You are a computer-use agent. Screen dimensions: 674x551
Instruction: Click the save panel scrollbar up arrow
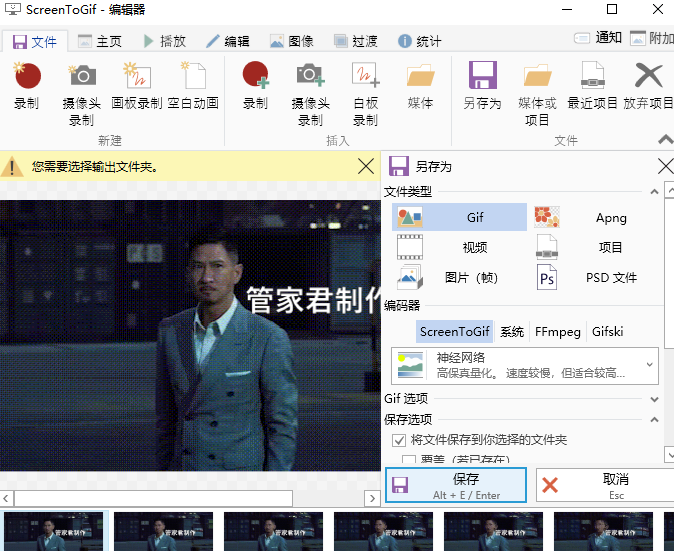[x=670, y=189]
